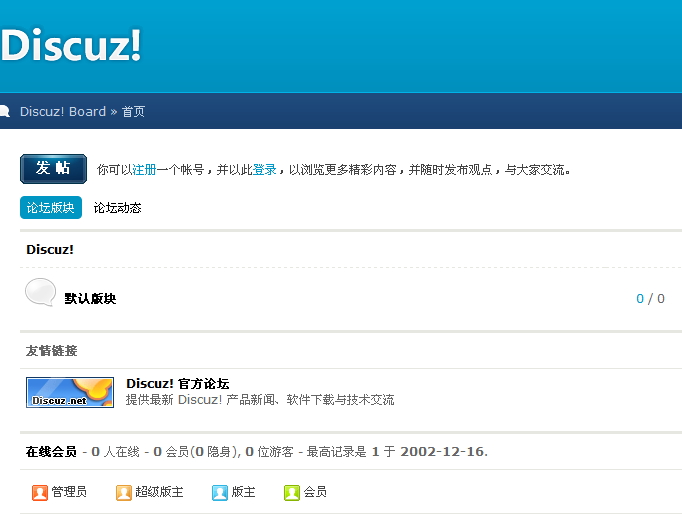Open the 注册 link
Image resolution: width=682 pixels, height=524 pixels.
144,170
